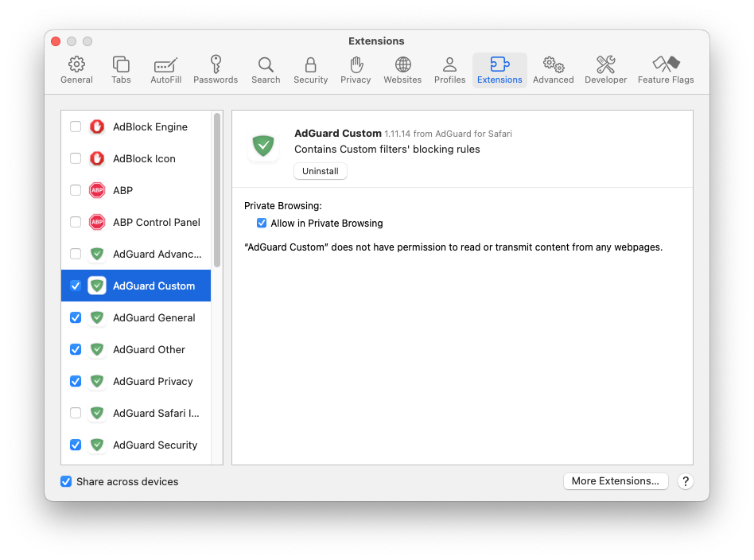Enable the AdBlock Icon extension checkbox
This screenshot has height=560, width=754.
76,158
